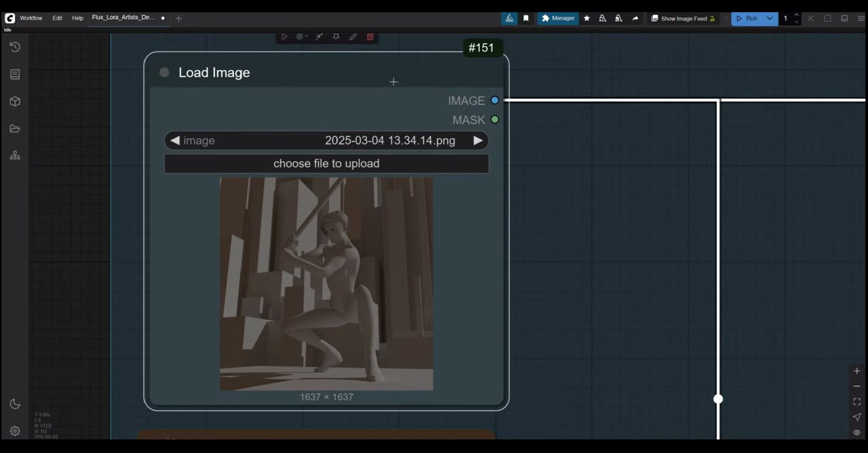Image resolution: width=868 pixels, height=453 pixels.
Task: Click the edit pencil icon in toolbox
Action: tap(353, 37)
